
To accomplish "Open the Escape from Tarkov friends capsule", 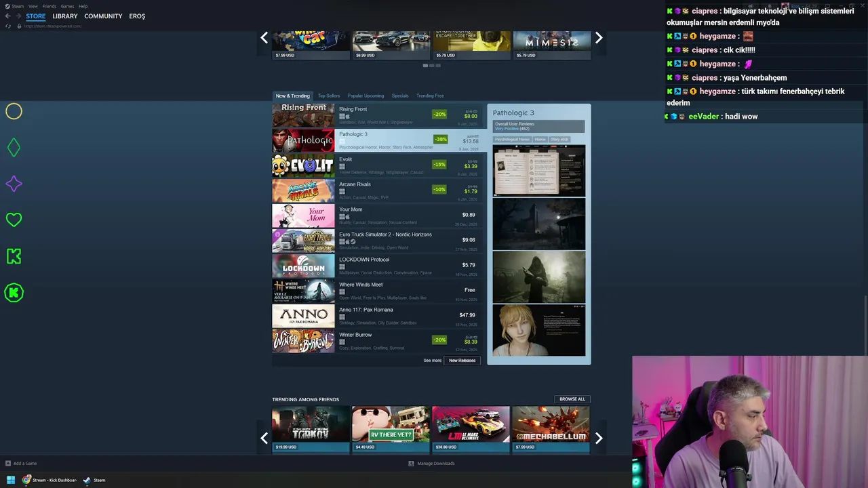I will (311, 428).
